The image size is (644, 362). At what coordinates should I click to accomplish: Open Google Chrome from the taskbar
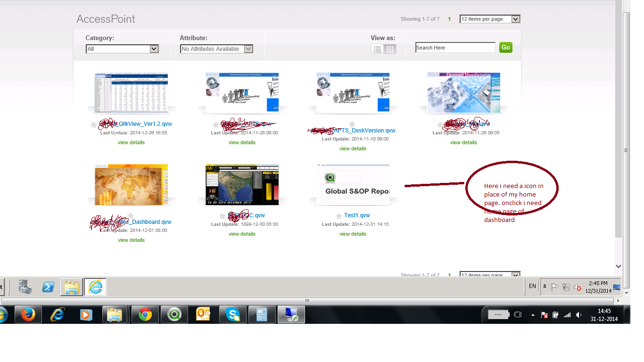coord(145,314)
